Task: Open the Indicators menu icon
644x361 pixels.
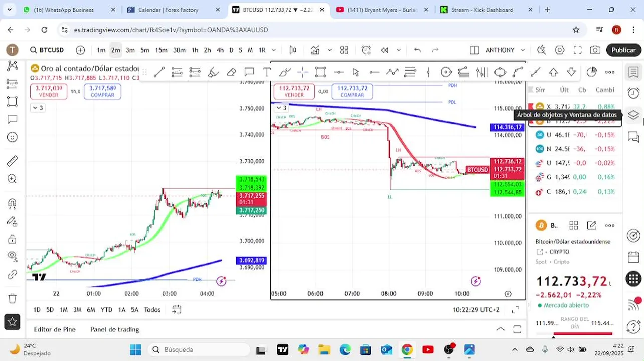Action: point(315,50)
